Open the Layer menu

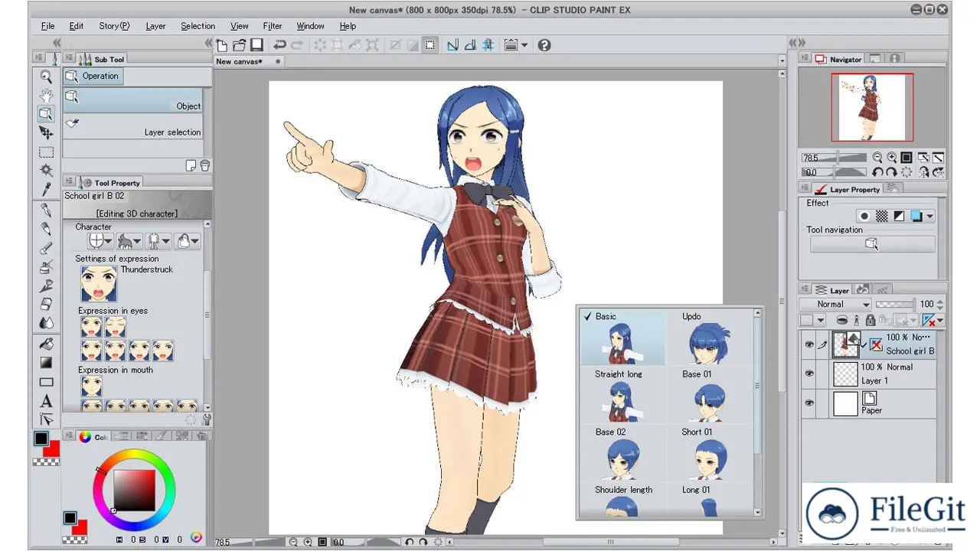point(155,26)
